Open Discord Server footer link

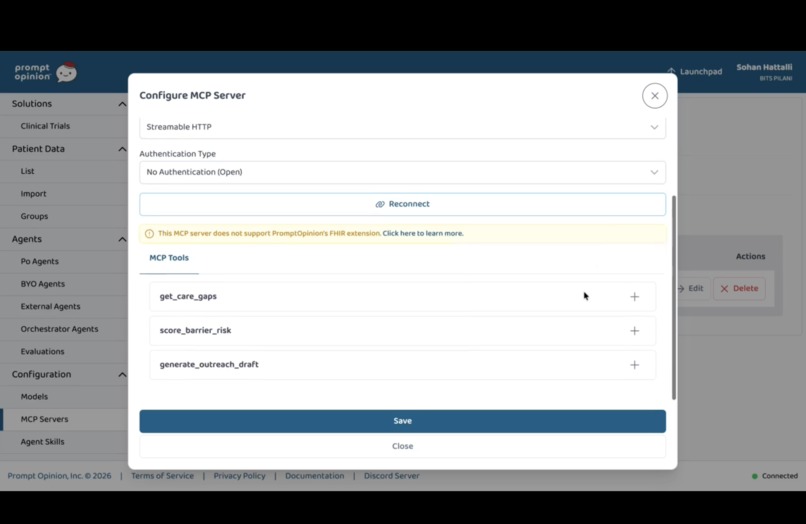coord(392,476)
